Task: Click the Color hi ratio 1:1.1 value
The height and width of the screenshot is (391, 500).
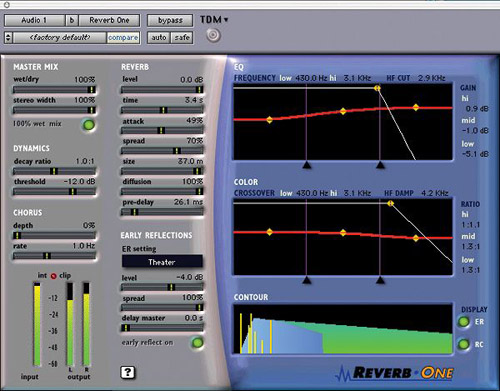Action: pos(471,225)
